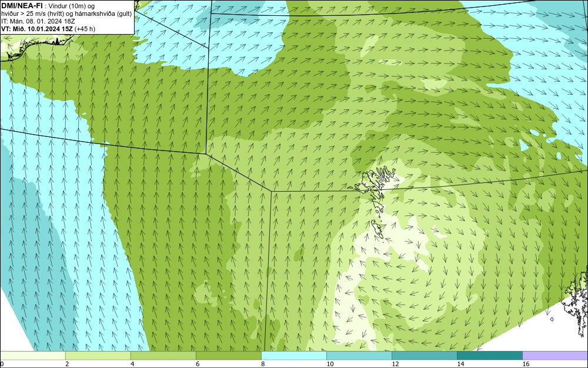Click the legend value label 8
The height and width of the screenshot is (368, 588).
point(263,364)
